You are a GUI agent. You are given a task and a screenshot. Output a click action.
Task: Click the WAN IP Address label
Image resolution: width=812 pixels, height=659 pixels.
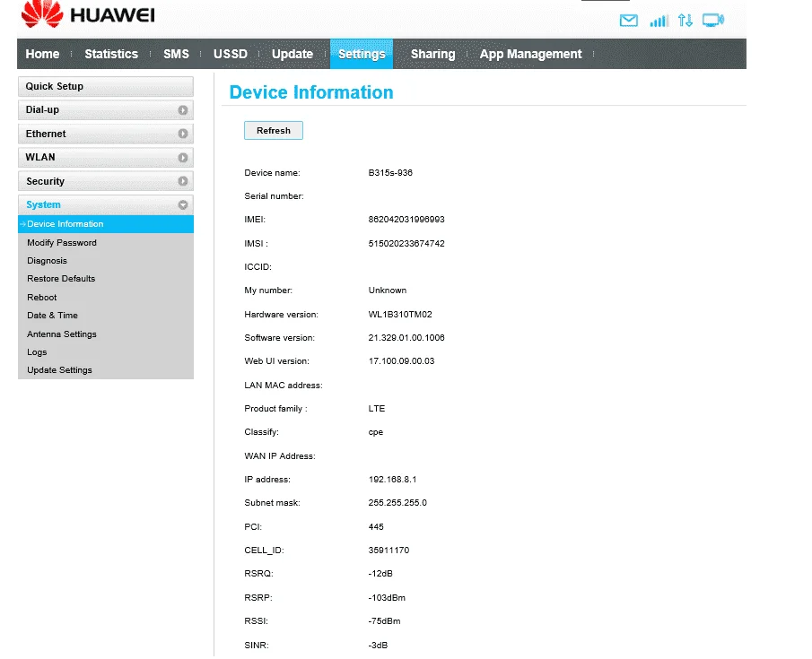pyautogui.click(x=280, y=456)
